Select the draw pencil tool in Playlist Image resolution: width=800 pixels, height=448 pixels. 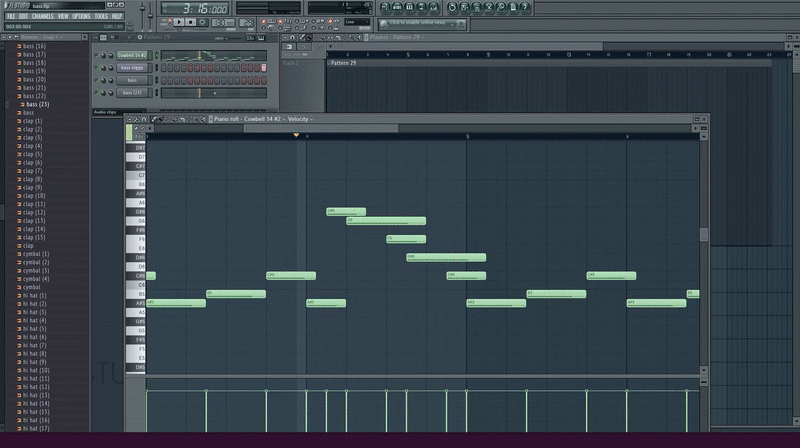(302, 37)
